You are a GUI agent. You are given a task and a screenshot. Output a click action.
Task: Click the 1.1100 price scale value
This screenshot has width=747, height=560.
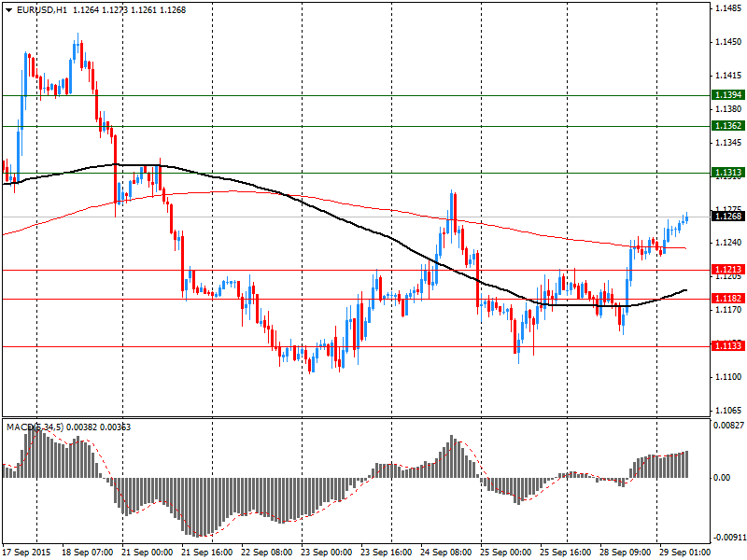pyautogui.click(x=728, y=377)
